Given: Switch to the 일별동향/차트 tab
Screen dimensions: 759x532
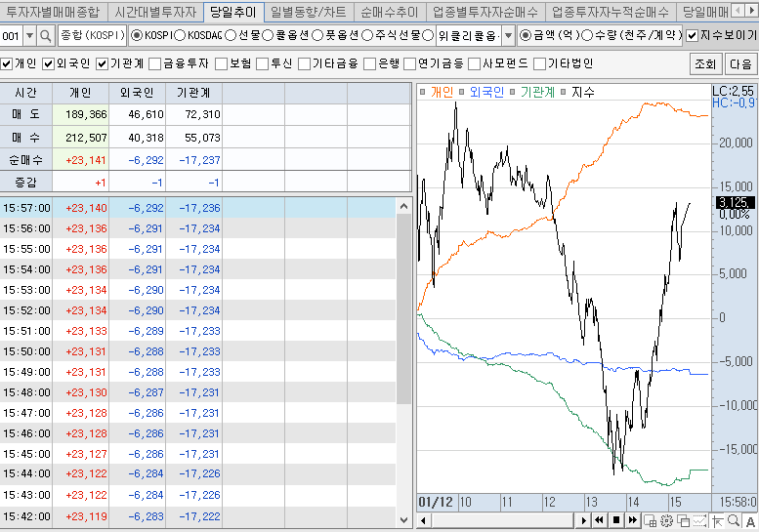Looking at the screenshot, I should tap(308, 12).
